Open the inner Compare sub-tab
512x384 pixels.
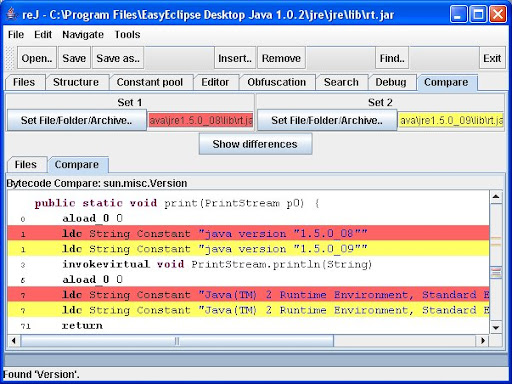coord(77,165)
